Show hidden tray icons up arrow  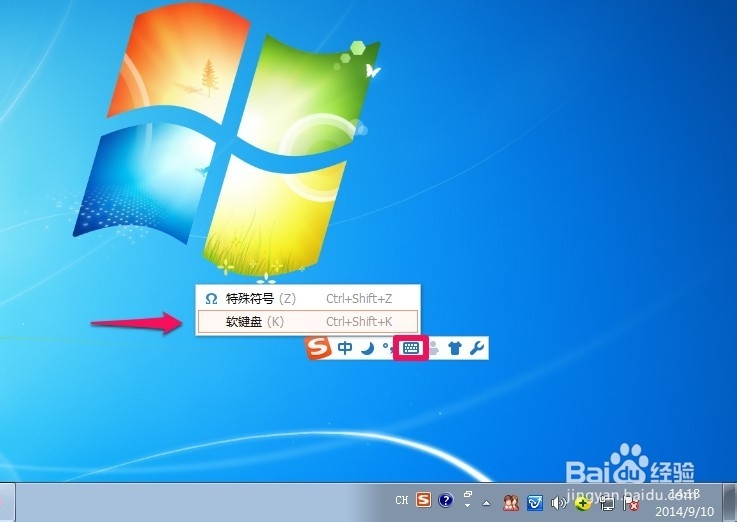tap(486, 503)
